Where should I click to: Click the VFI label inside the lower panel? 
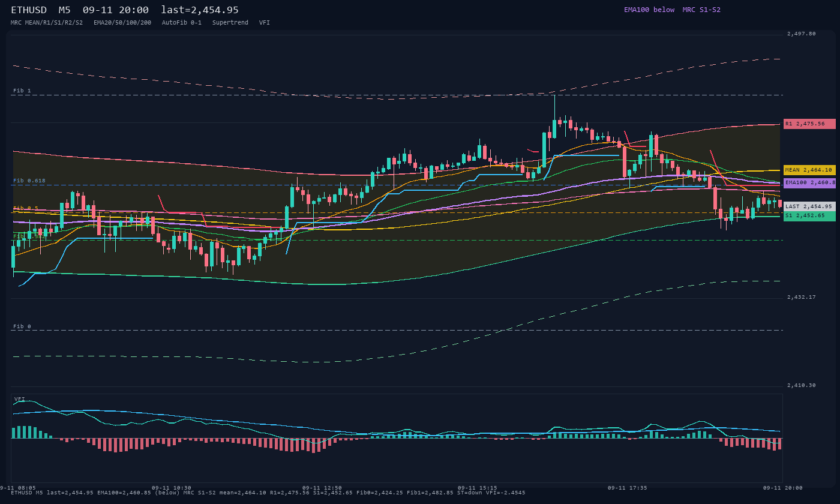click(20, 399)
